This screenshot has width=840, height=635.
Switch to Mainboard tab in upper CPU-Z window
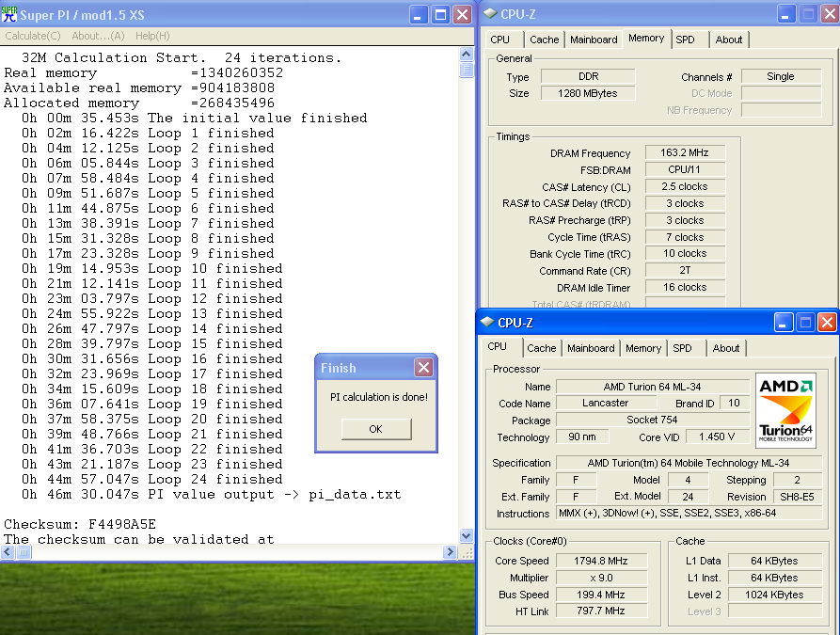click(594, 40)
